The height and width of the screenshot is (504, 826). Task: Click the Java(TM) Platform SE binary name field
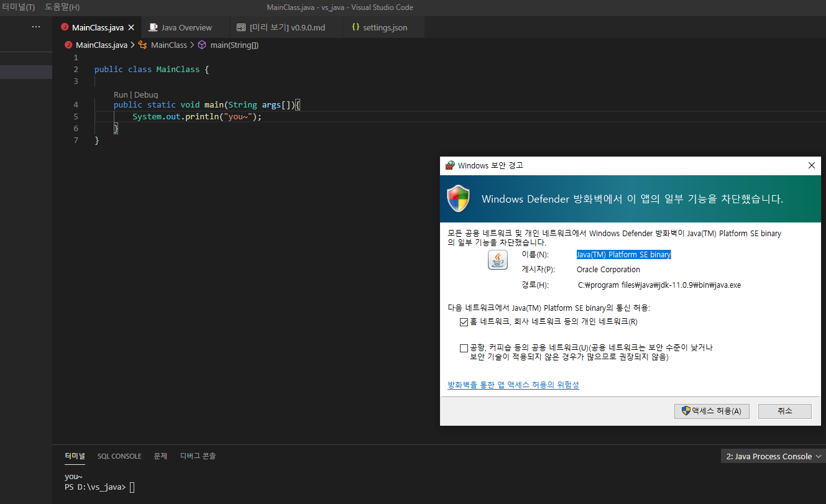coord(623,255)
